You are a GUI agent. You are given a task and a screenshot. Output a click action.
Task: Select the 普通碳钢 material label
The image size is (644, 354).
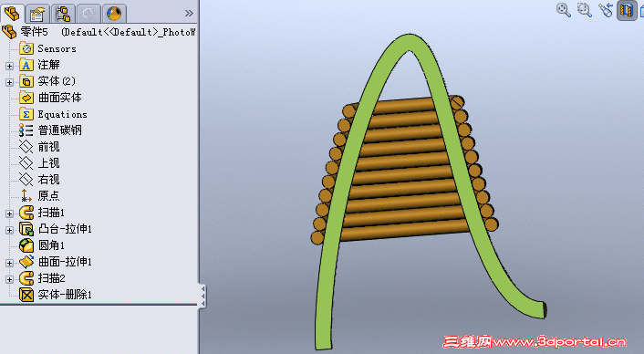click(x=59, y=130)
